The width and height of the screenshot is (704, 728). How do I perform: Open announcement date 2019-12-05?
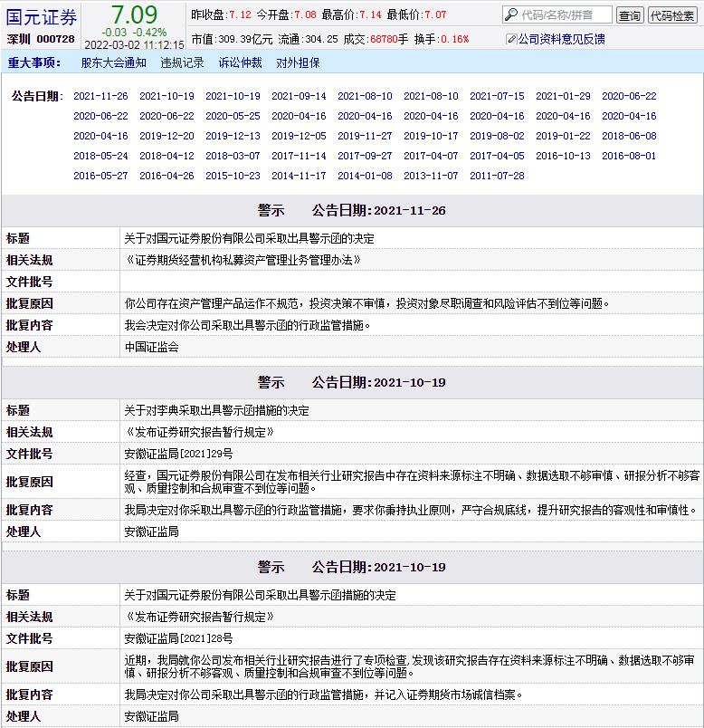[299, 136]
